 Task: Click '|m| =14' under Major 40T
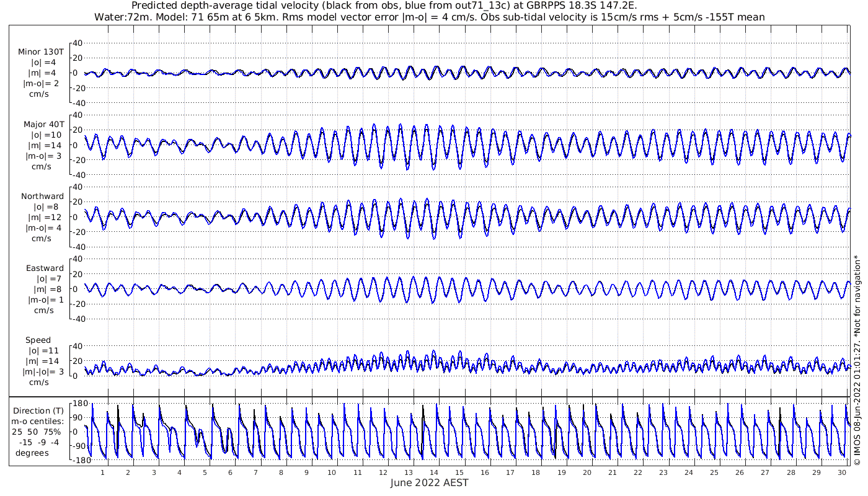coord(45,145)
